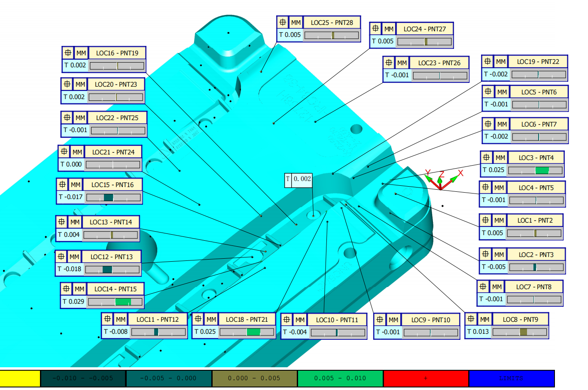Viewport: 588px width, 390px height.
Task: Click the position icon of LOC18 - PNT21
Action: 198,319
